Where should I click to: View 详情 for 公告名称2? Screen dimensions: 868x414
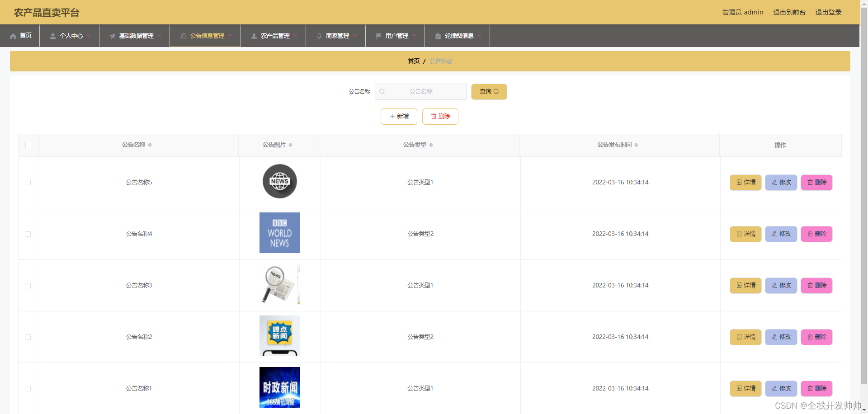(746, 337)
